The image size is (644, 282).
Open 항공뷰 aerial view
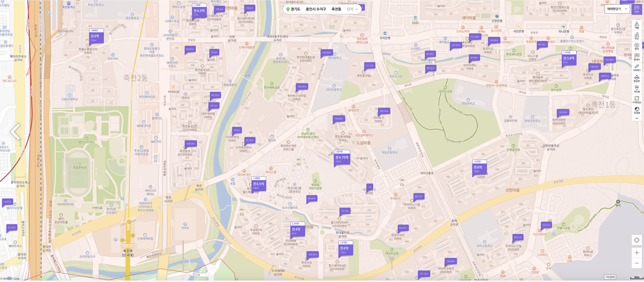pos(636,79)
